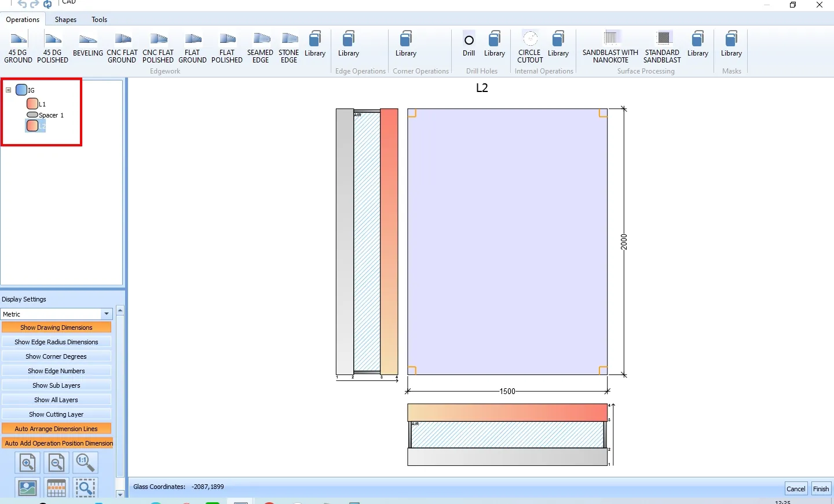This screenshot has height=504, width=834.
Task: Disable Auto Add Operation Position Dimension
Action: (57, 443)
